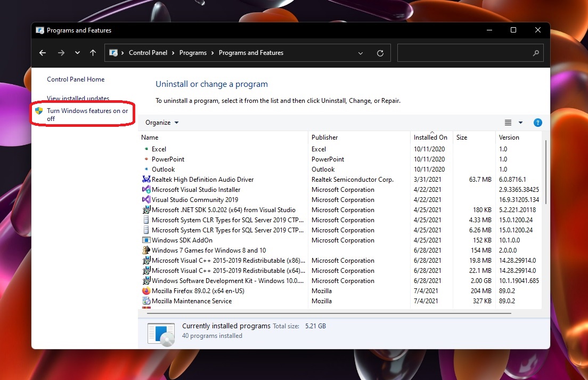Expand the view options dropdown arrow
The height and width of the screenshot is (380, 588).
pos(520,123)
